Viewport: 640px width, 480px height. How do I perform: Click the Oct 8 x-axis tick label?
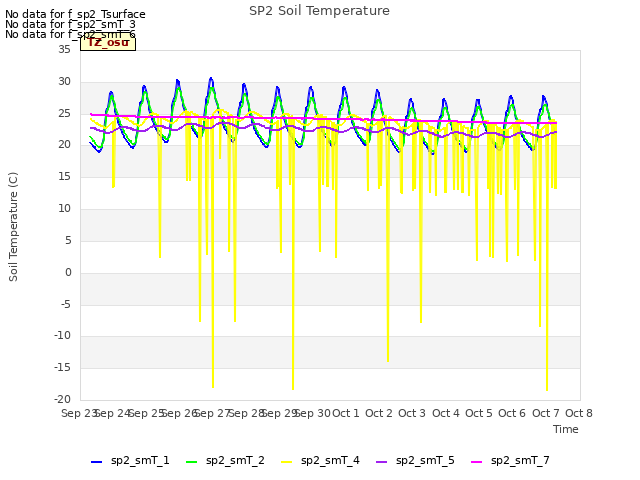tap(579, 413)
